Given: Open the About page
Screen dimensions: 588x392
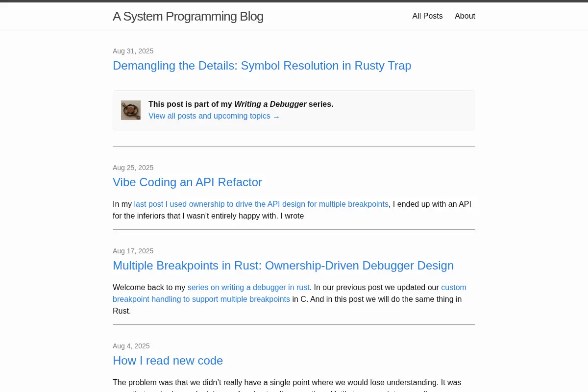Looking at the screenshot, I should click(x=465, y=16).
